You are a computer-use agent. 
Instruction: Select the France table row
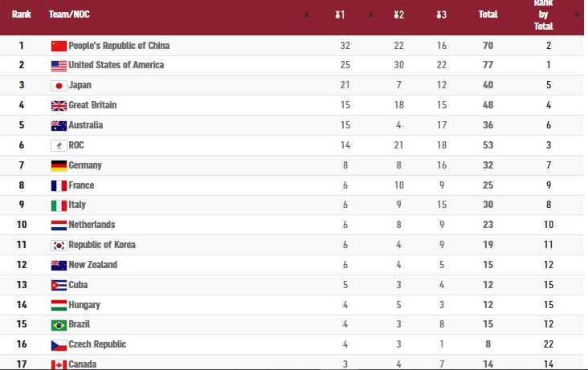[292, 185]
